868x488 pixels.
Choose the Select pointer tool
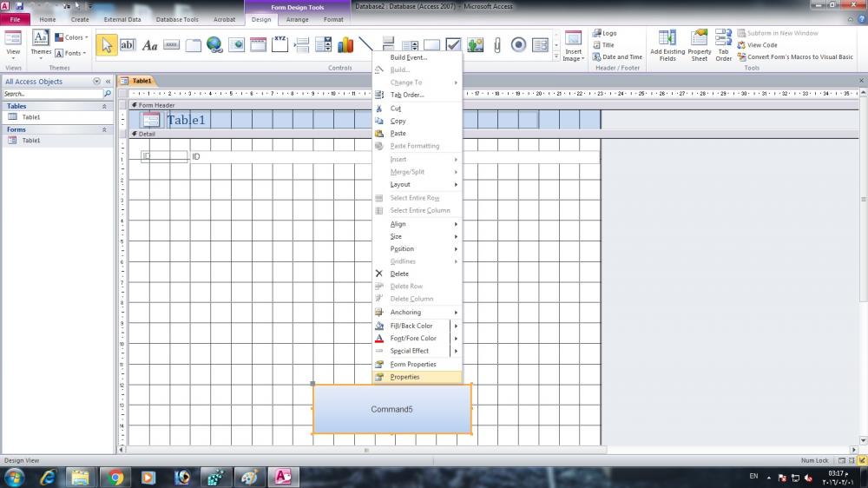106,45
